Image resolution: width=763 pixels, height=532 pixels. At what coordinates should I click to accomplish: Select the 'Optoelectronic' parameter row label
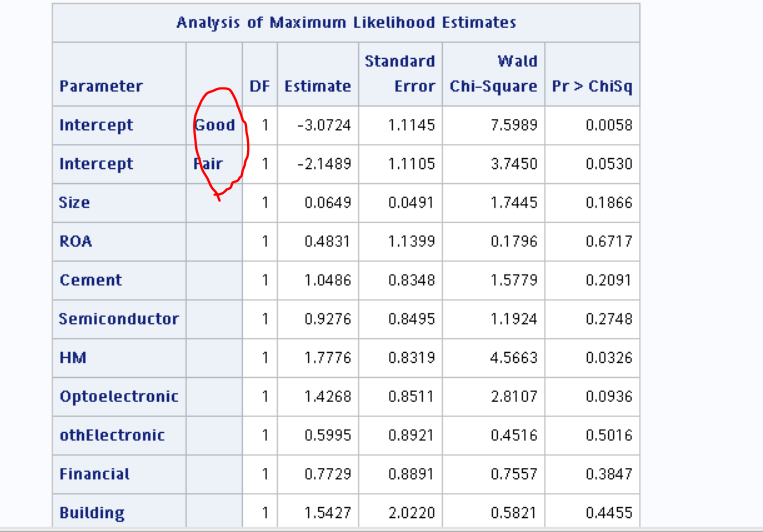click(x=119, y=397)
